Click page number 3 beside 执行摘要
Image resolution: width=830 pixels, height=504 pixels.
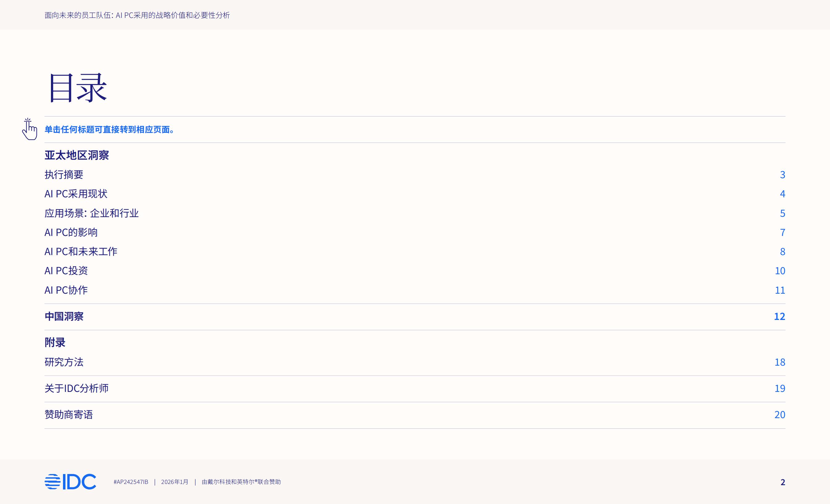(782, 174)
